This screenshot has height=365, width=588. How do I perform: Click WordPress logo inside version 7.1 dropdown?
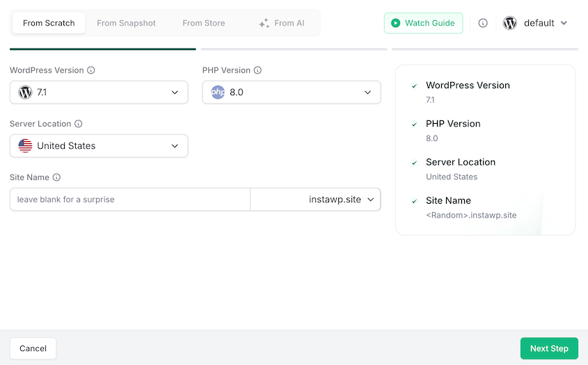coord(25,92)
